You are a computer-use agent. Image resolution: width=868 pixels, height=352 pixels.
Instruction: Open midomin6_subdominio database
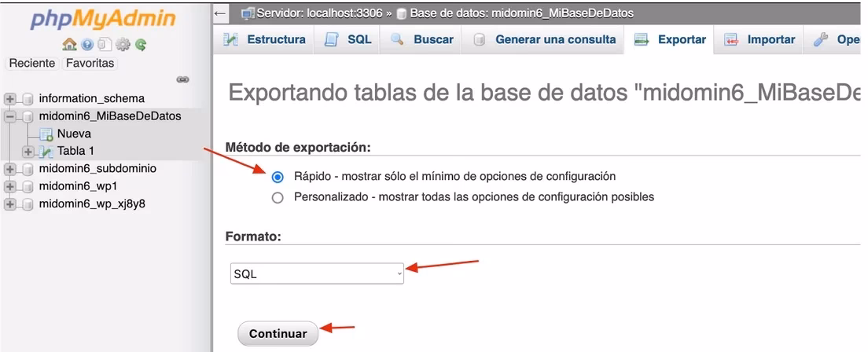(x=97, y=169)
